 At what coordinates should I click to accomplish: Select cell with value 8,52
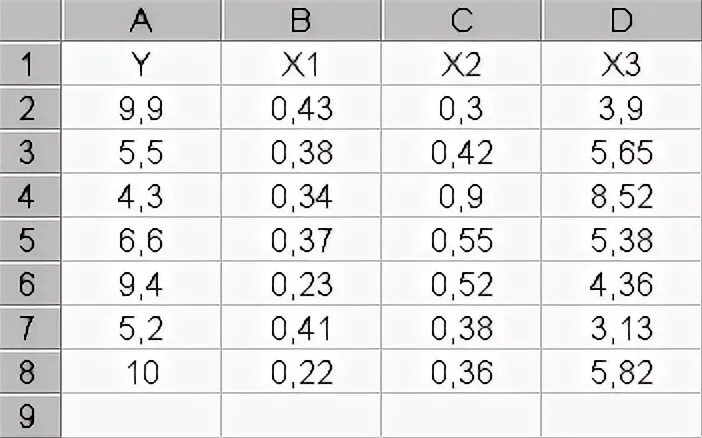pos(621,195)
